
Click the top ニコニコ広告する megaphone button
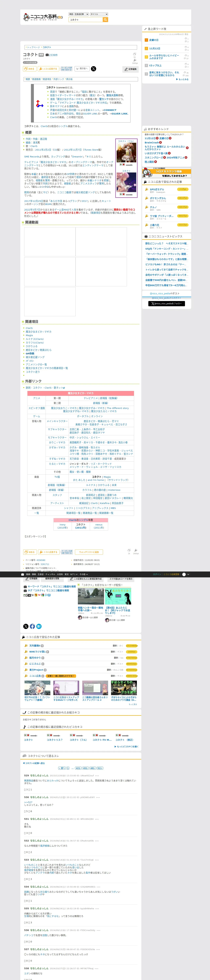48,69
